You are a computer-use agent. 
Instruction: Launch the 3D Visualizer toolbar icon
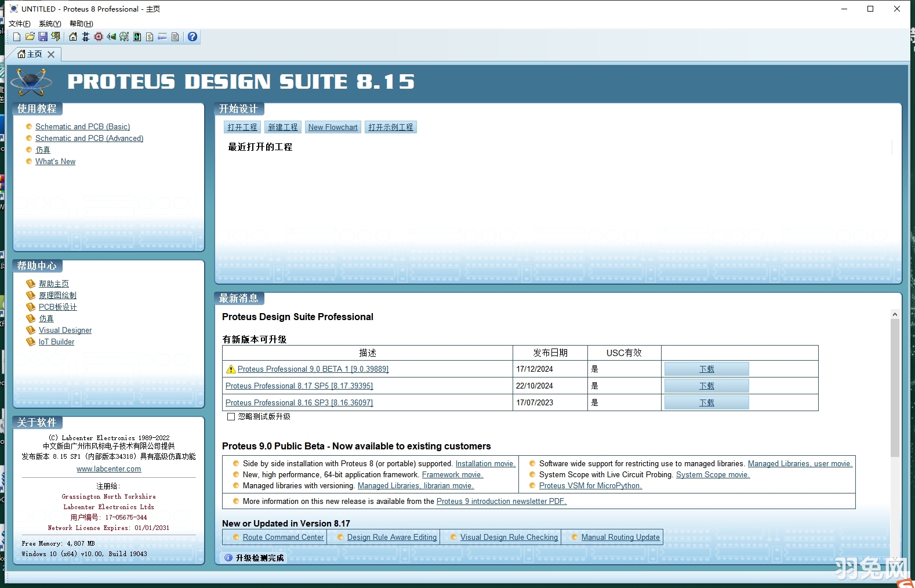(x=111, y=37)
